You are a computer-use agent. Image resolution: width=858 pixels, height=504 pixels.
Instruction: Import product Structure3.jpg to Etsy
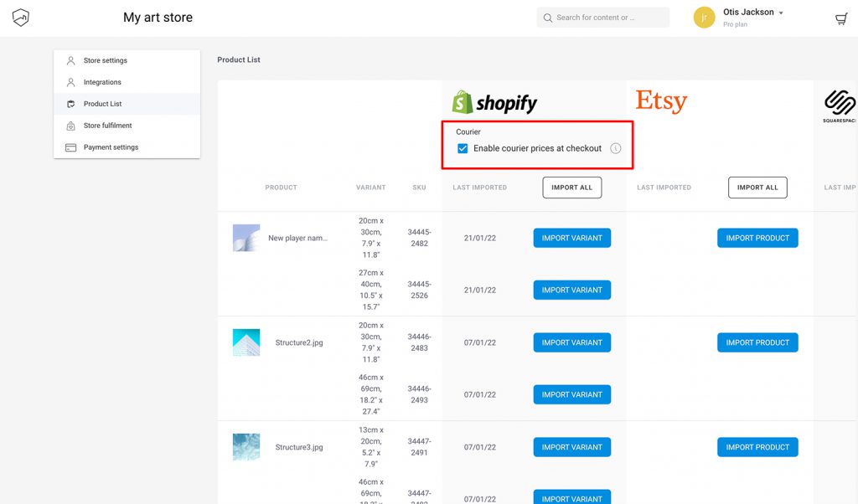tap(757, 446)
